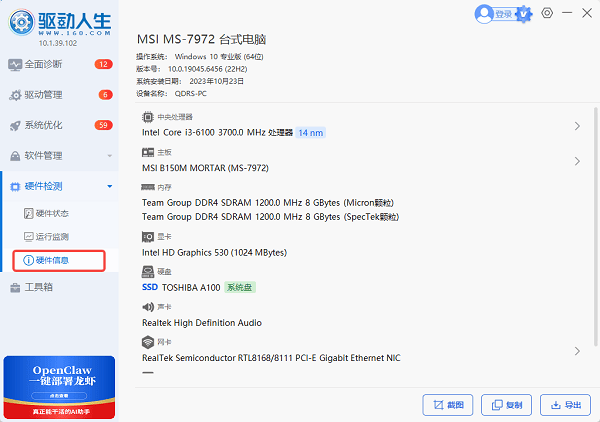Viewport: 600px width, 422px height.
Task: Open 工具箱 in the sidebar
Action: click(x=38, y=288)
